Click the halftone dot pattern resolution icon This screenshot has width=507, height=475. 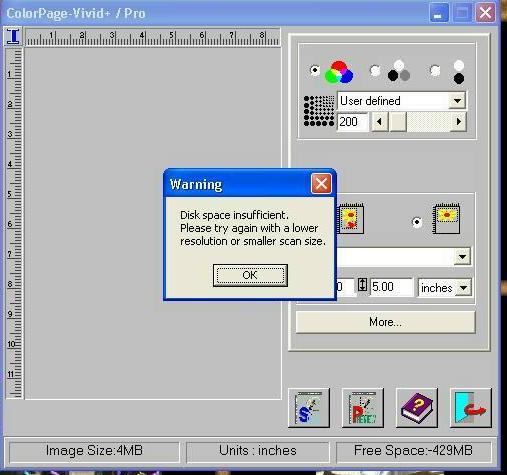coord(319,111)
